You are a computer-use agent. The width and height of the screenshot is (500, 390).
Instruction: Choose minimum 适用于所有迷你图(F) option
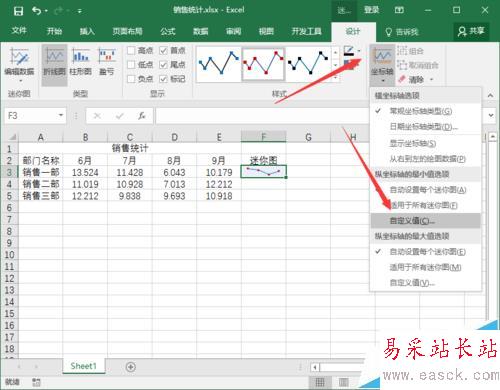pyautogui.click(x=425, y=205)
